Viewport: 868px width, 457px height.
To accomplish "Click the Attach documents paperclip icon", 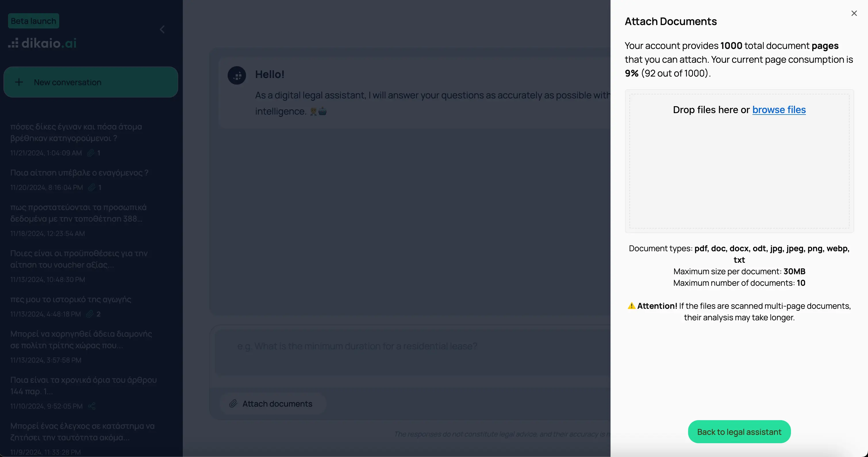I will [233, 403].
